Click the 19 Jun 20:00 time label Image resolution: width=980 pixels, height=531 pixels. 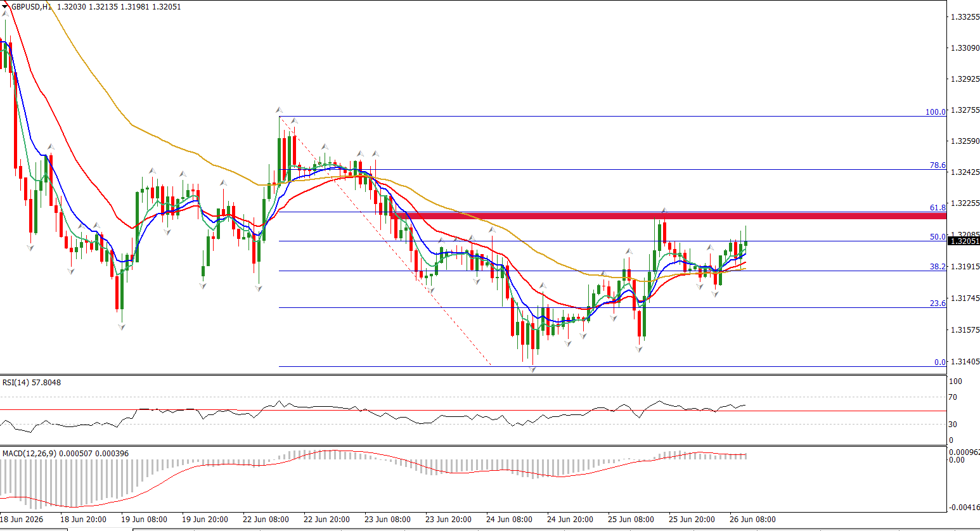pyautogui.click(x=205, y=520)
